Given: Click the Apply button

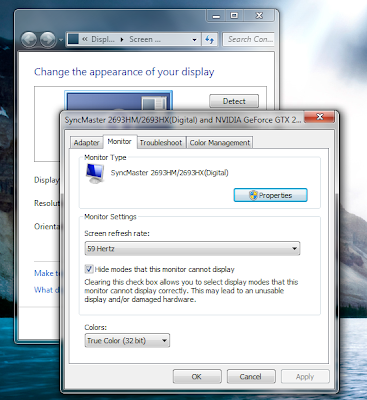Looking at the screenshot, I should [305, 377].
